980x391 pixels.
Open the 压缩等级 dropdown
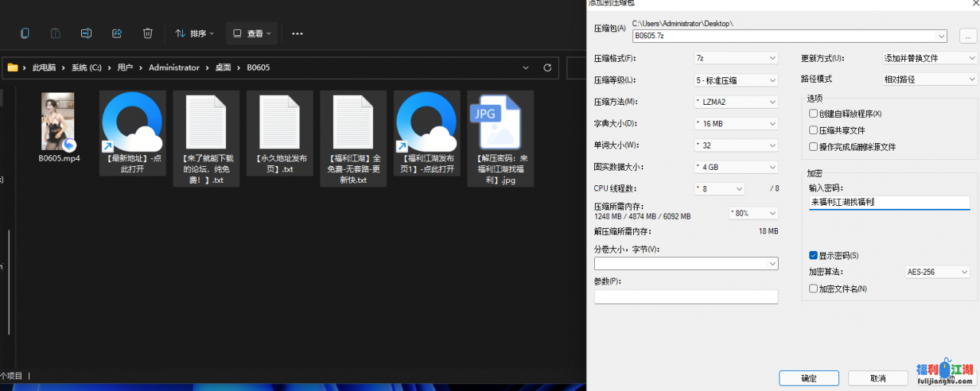tap(736, 80)
